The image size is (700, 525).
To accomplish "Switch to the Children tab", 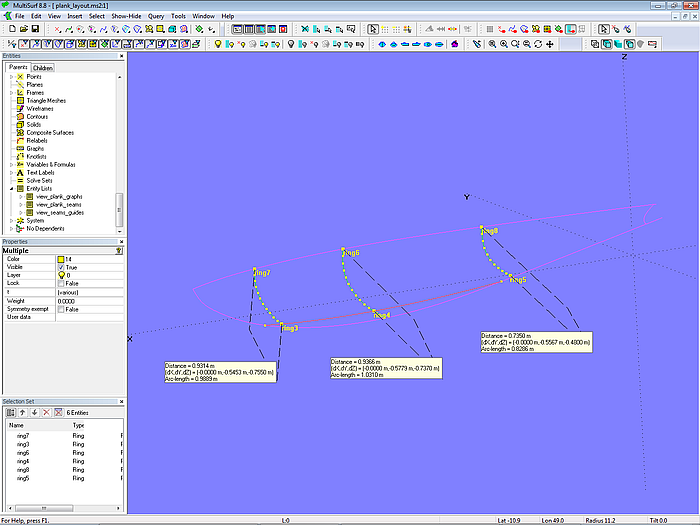I will tap(42, 68).
